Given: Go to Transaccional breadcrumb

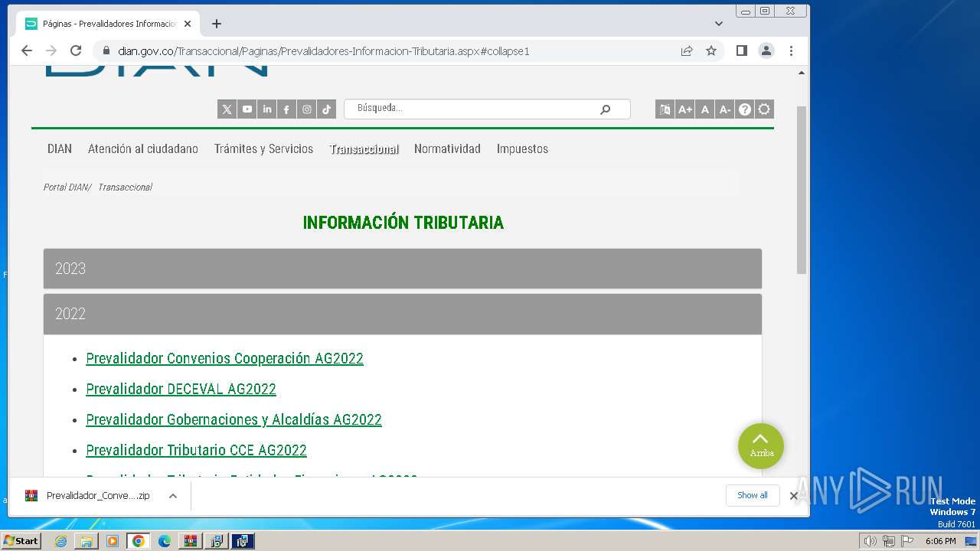Looking at the screenshot, I should (x=125, y=187).
